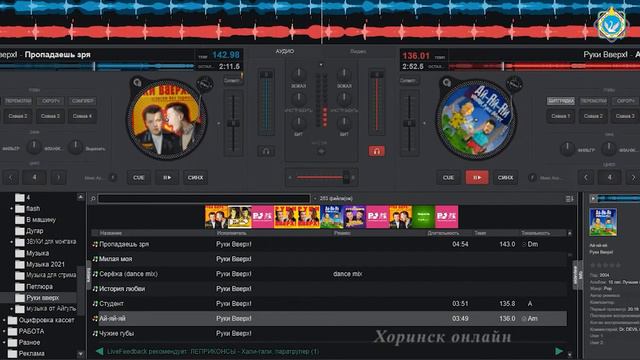Expand the РАБОТА folder
Screen dimensions: 640x360
click(4, 331)
